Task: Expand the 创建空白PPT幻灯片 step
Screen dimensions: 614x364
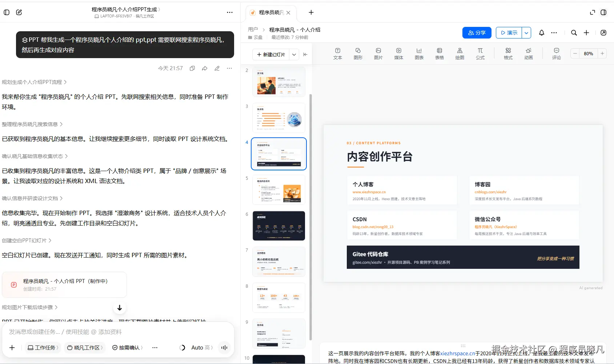Action: pos(27,240)
